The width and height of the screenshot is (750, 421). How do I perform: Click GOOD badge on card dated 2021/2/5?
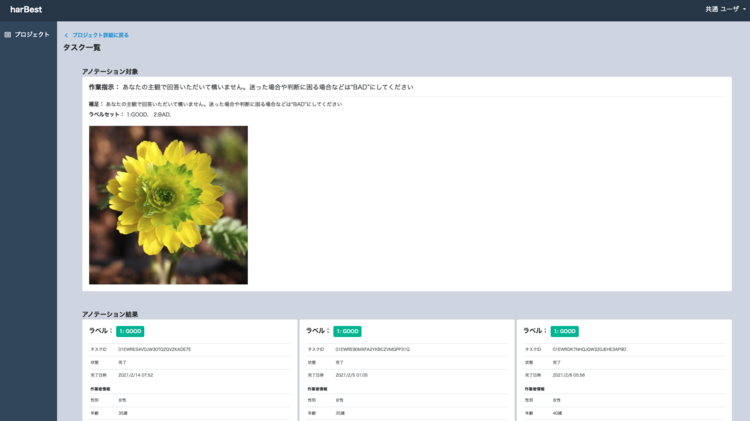tap(347, 331)
